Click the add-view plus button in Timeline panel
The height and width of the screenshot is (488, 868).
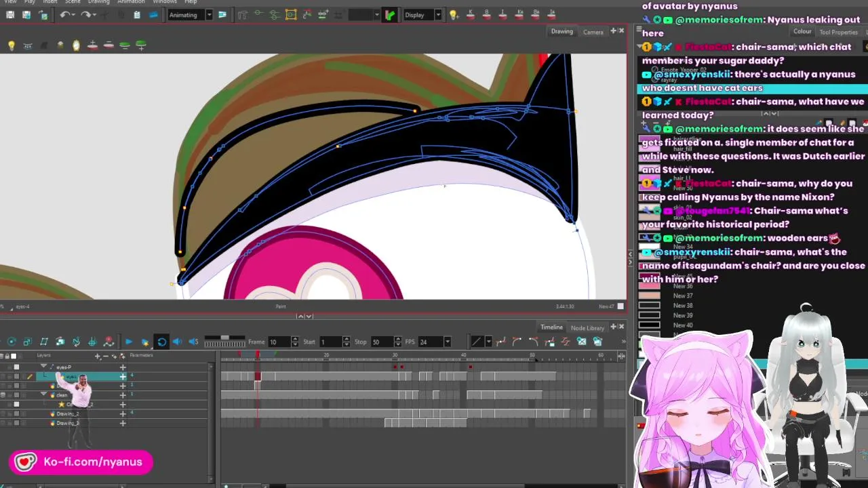click(x=614, y=327)
